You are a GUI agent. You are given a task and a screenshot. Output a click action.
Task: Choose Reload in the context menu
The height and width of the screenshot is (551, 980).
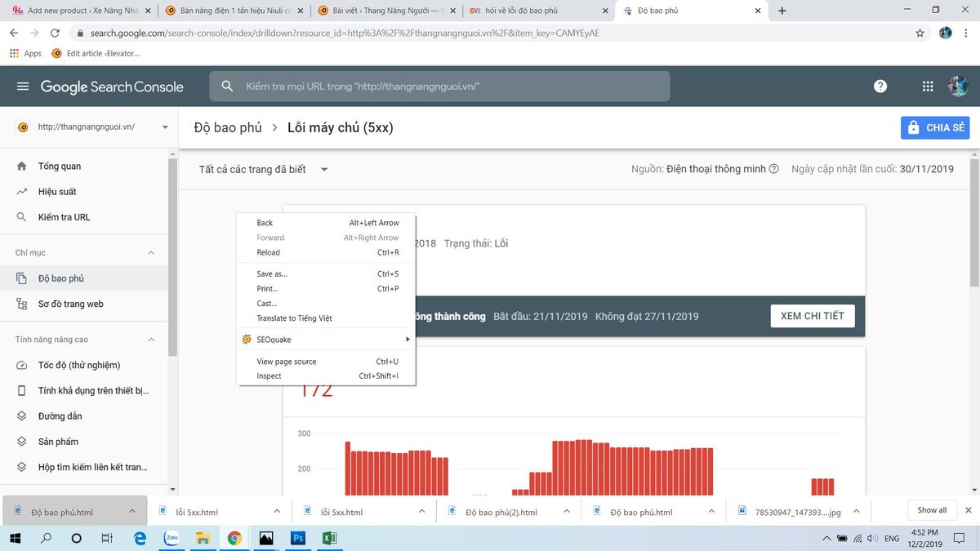click(327, 252)
